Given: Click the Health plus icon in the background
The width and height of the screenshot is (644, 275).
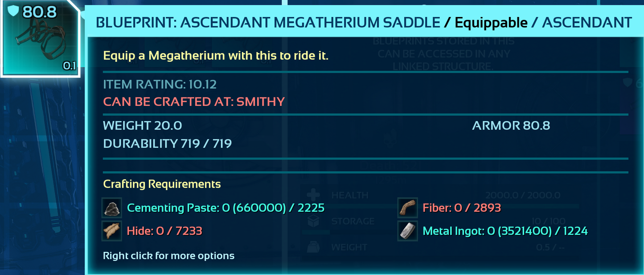Looking at the screenshot, I should (314, 196).
